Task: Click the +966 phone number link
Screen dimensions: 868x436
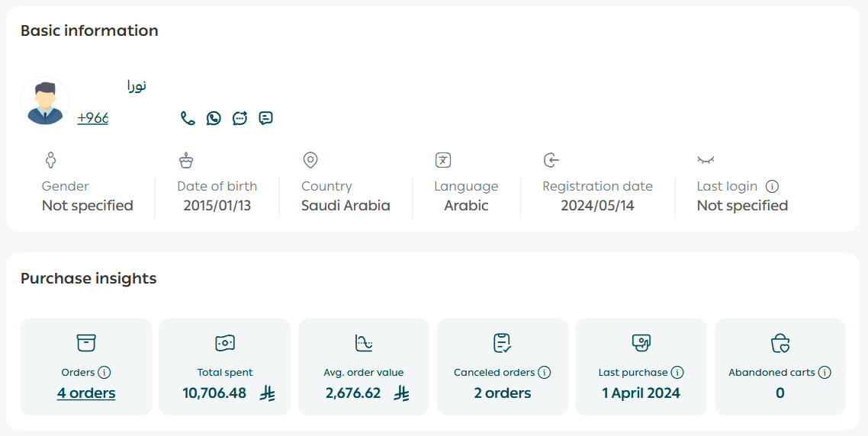Action: point(93,118)
